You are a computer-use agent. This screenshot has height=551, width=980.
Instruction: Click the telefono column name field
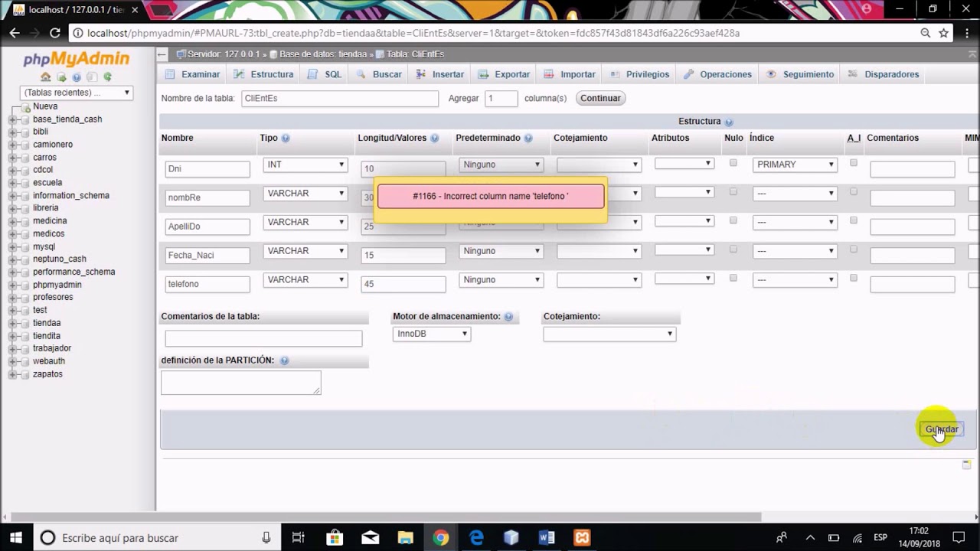coord(207,284)
